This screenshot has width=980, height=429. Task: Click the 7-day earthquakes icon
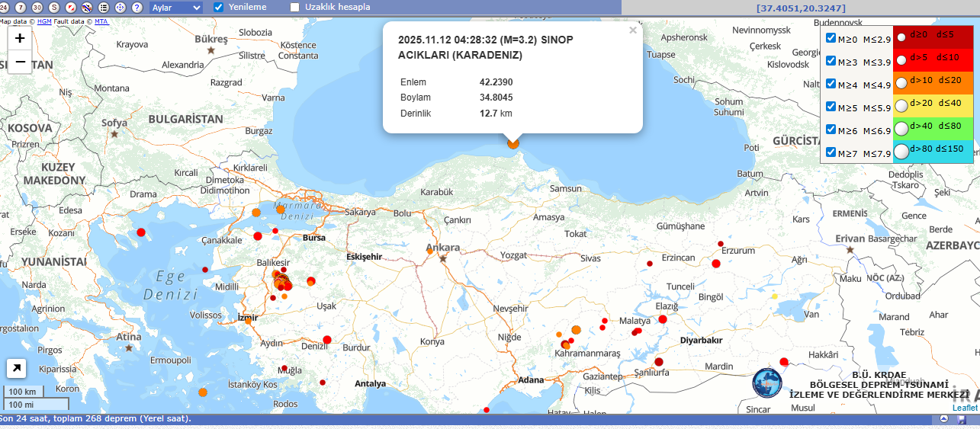point(21,7)
